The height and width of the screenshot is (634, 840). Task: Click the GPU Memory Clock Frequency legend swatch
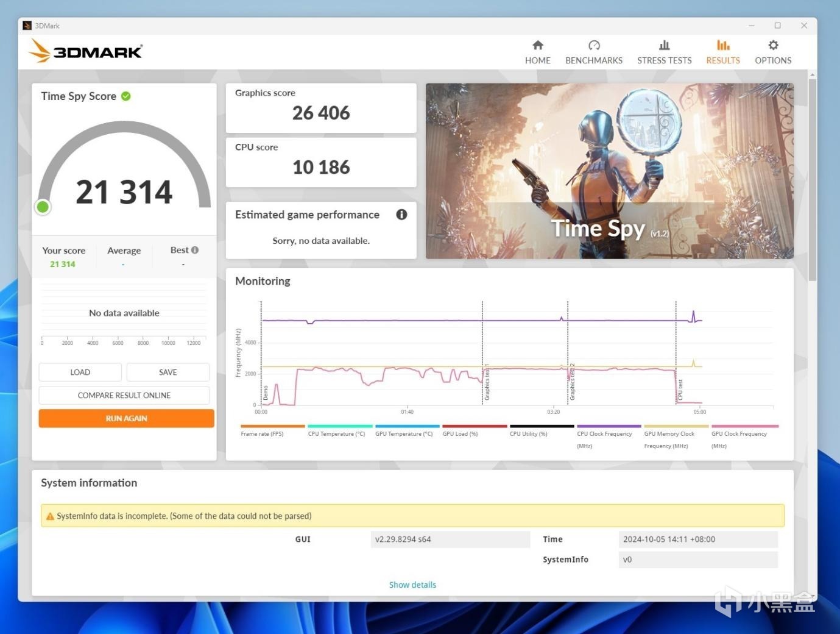[x=676, y=426]
